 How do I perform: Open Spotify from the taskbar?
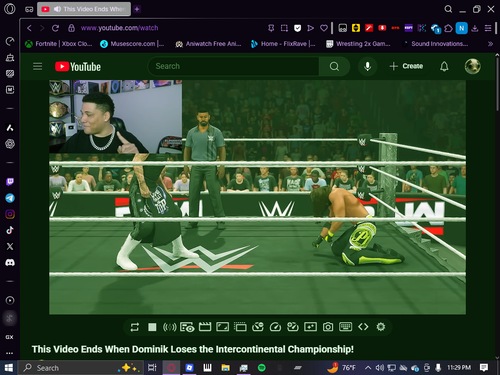tap(262, 368)
